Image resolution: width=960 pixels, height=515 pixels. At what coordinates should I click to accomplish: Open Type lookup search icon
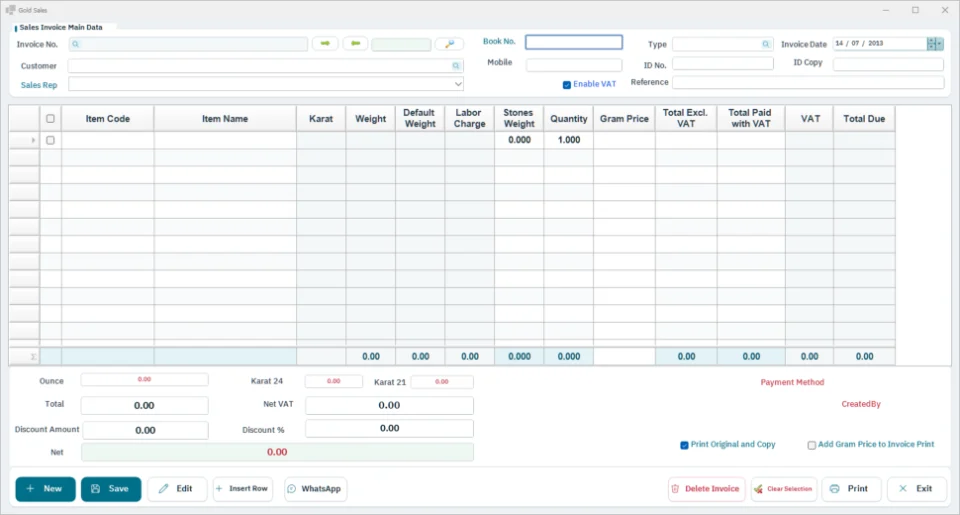[765, 44]
